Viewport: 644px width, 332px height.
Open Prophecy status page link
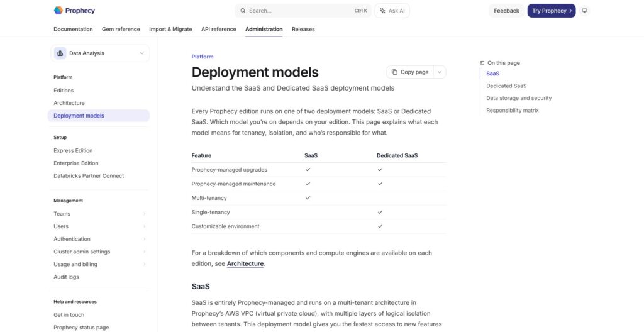point(81,328)
